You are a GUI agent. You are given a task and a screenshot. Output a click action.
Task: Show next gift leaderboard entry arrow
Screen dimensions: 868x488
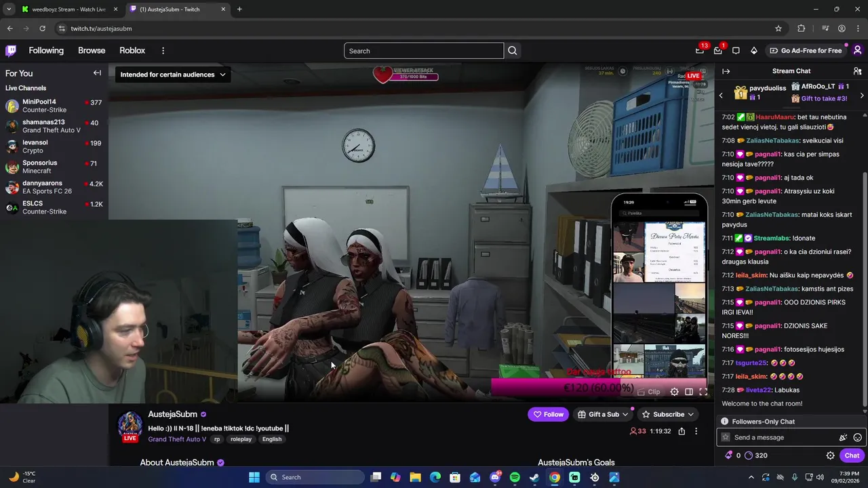pos(861,96)
